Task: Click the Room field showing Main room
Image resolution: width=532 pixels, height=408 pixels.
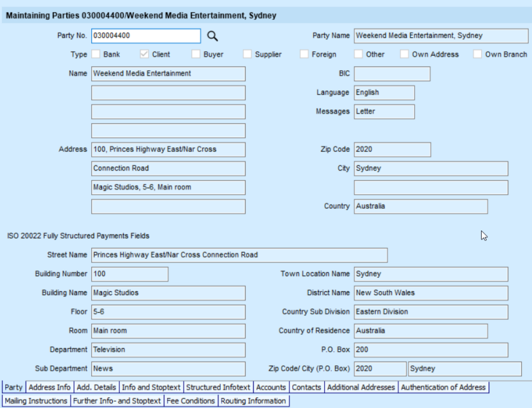Action: click(168, 331)
